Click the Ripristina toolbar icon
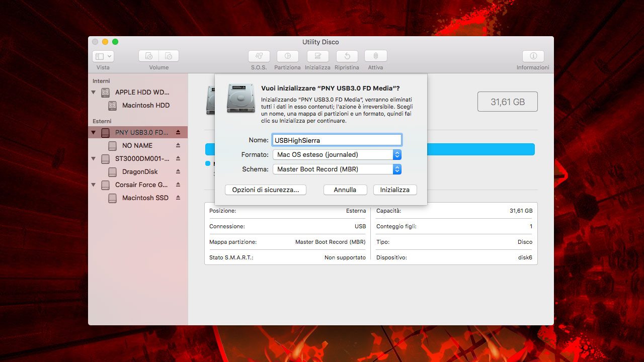The height and width of the screenshot is (362, 644). tap(347, 56)
